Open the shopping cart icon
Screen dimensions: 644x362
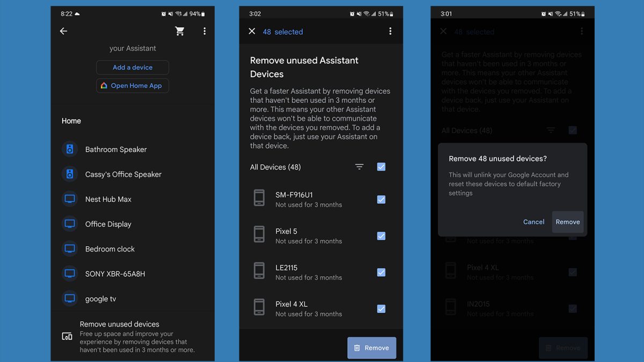(180, 31)
